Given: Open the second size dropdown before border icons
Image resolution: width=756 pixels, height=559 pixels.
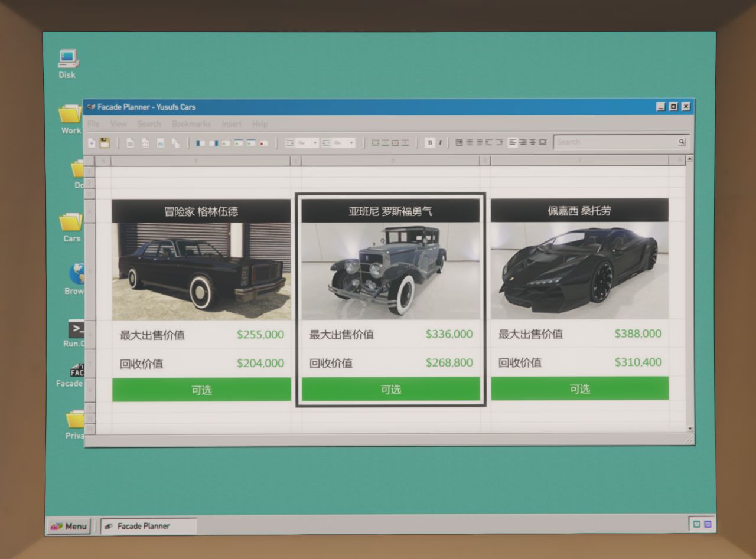Looking at the screenshot, I should tap(344, 143).
